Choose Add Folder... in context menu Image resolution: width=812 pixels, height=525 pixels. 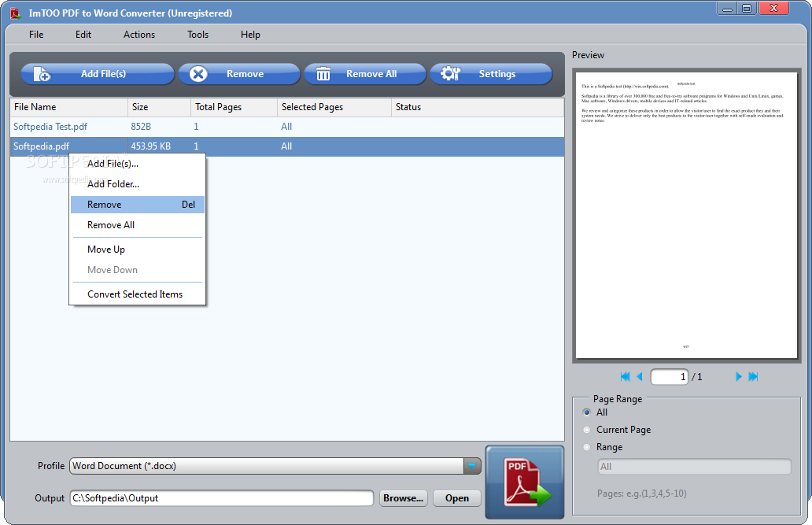[137, 184]
